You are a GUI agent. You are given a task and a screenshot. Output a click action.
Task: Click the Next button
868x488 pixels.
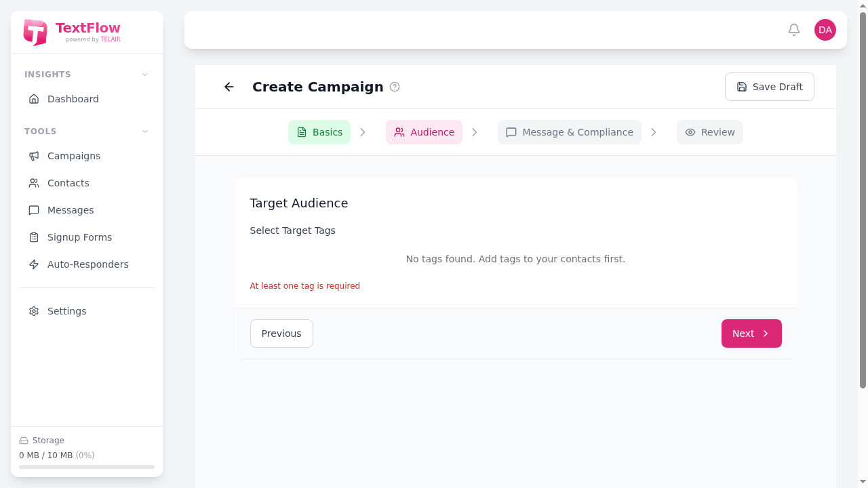[x=751, y=333]
